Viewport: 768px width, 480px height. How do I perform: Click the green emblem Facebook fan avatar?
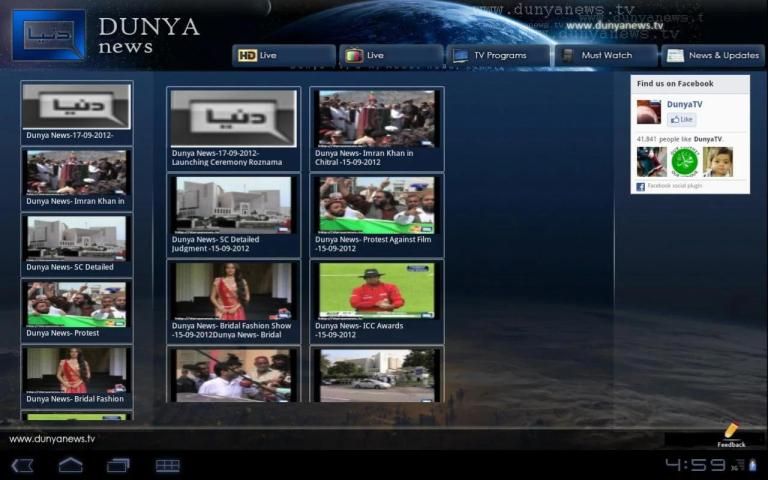coord(684,162)
